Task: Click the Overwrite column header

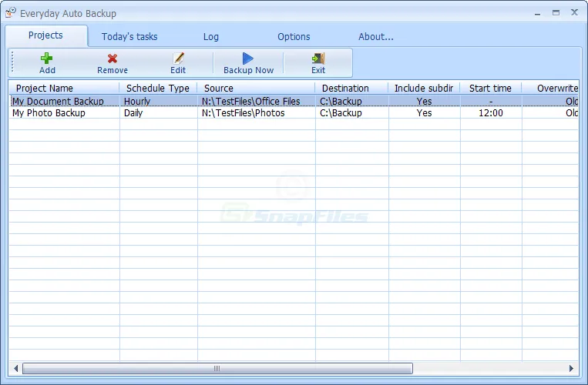Action: coord(550,88)
